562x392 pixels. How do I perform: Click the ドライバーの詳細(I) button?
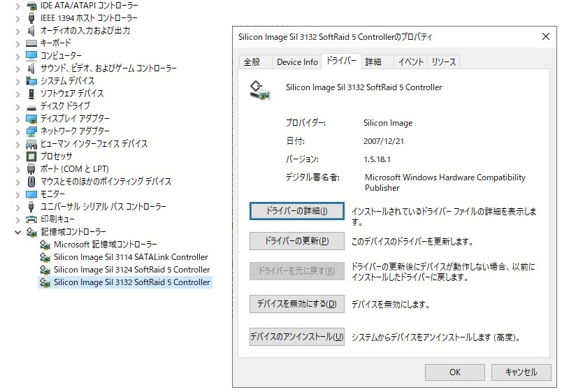click(x=297, y=211)
